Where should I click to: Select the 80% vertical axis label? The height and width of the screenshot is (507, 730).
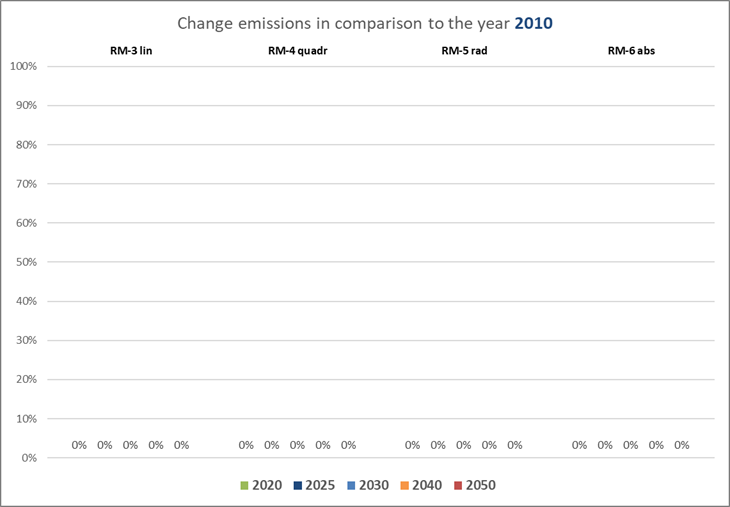pos(25,145)
